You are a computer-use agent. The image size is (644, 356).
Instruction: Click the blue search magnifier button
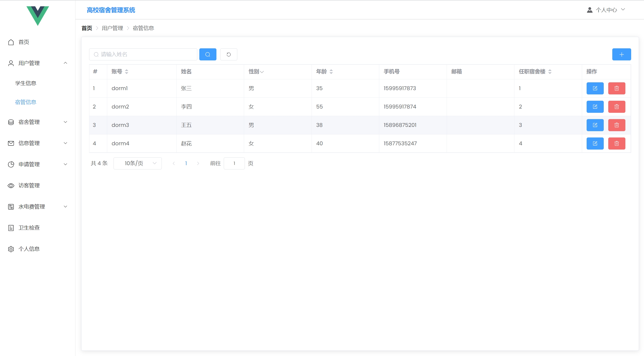point(208,54)
